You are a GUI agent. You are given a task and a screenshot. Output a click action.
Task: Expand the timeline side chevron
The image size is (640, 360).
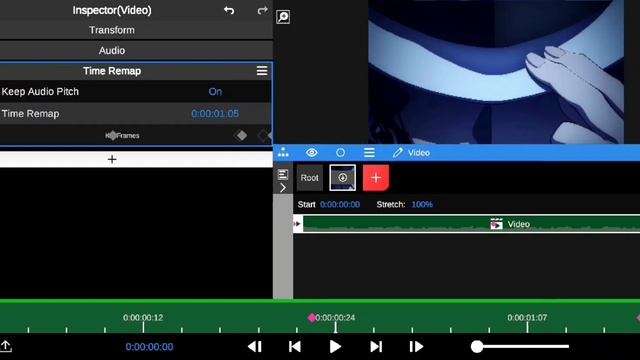[x=283, y=188]
